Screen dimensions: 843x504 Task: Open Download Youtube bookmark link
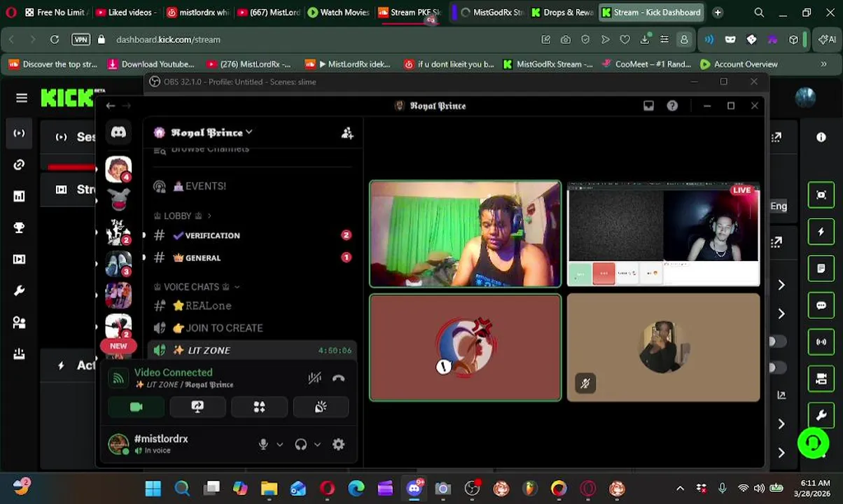151,64
